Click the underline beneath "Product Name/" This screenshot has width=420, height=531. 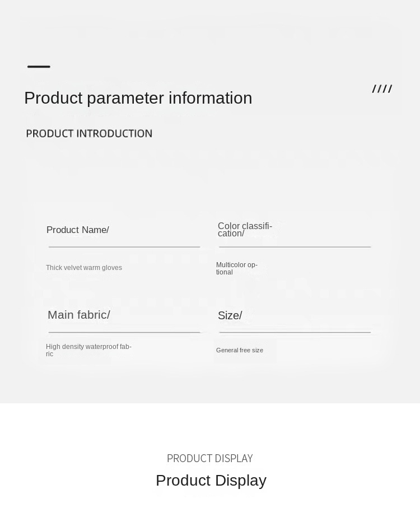(x=124, y=246)
